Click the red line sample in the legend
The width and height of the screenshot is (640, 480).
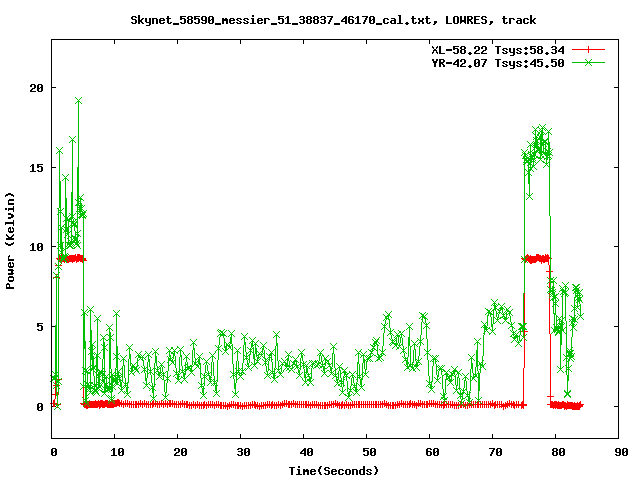(588, 50)
